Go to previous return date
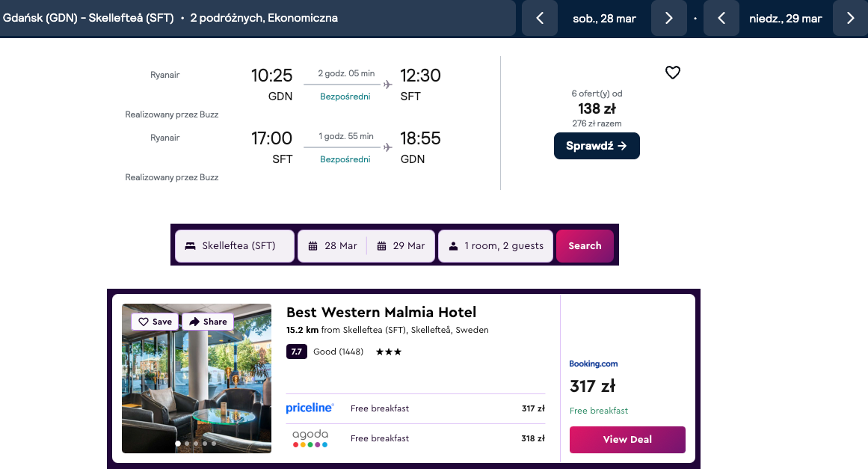The width and height of the screenshot is (868, 469). click(x=721, y=19)
